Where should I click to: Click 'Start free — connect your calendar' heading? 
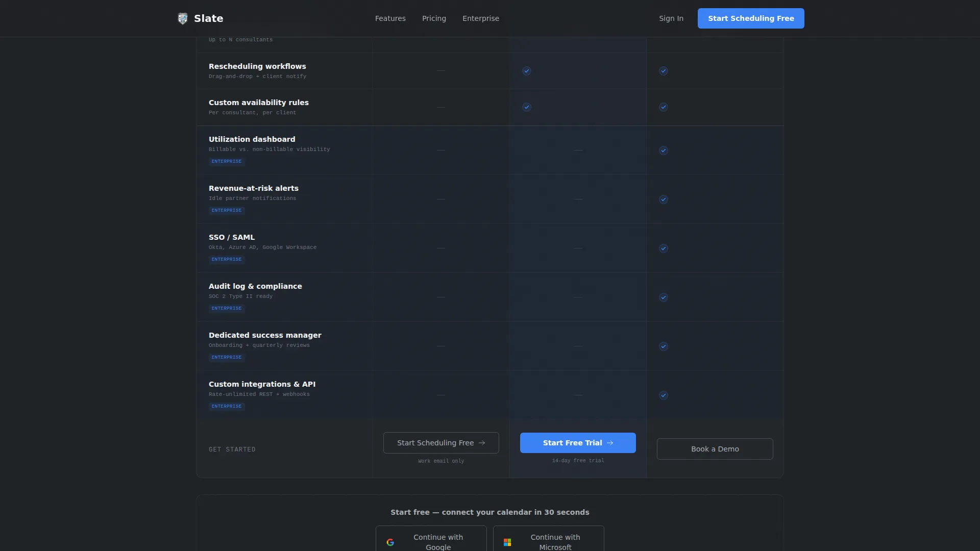[x=489, y=512]
